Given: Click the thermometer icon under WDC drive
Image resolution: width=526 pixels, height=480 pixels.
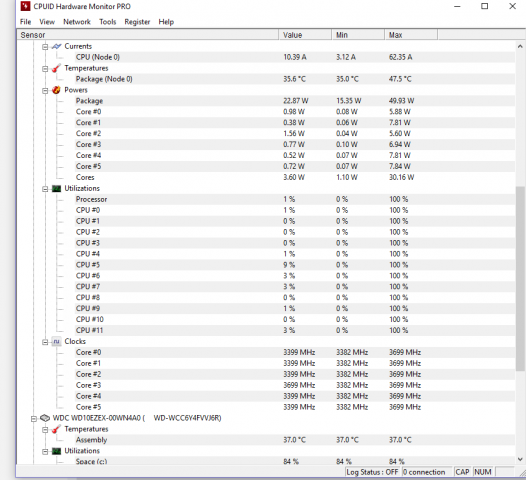Looking at the screenshot, I should point(56,429).
